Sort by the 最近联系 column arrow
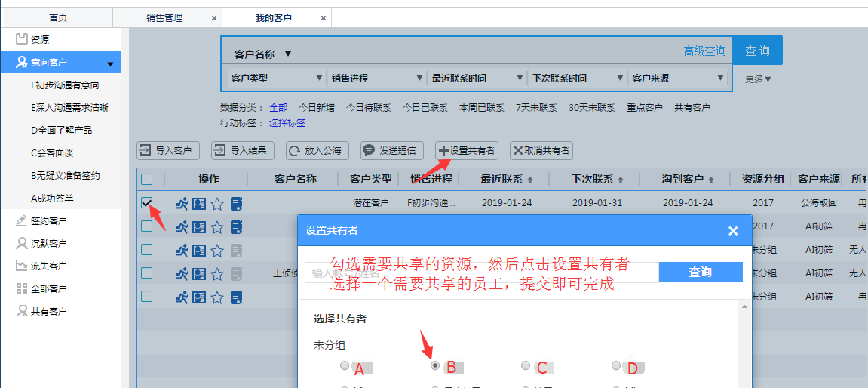Viewport: 868px width, 388px height. pyautogui.click(x=529, y=180)
